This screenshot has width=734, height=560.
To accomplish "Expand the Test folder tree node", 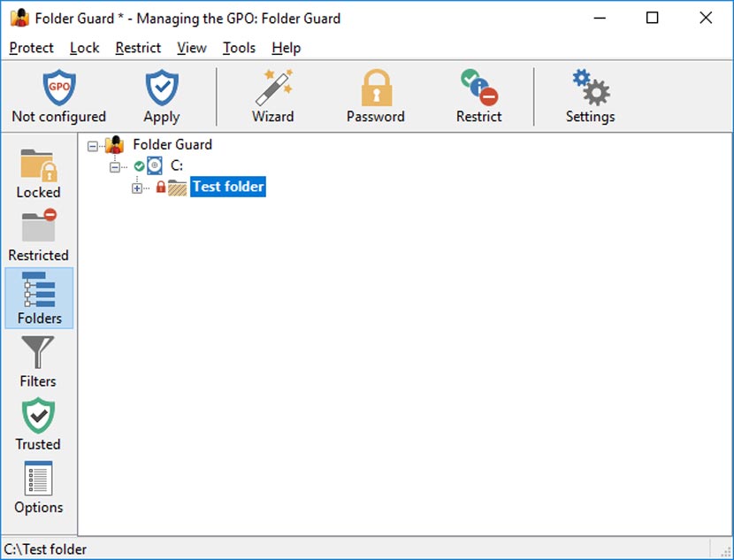I will pos(136,187).
